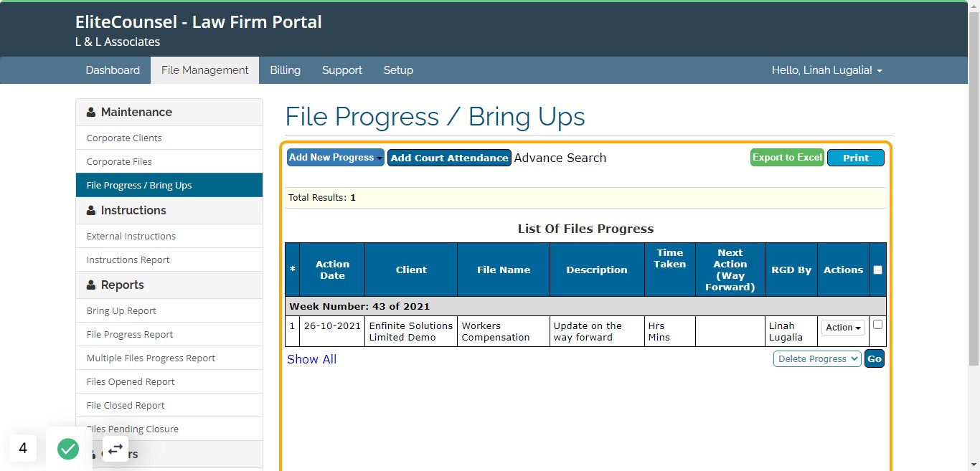The width and height of the screenshot is (980, 471).
Task: Select the File Management tab
Action: [x=204, y=70]
